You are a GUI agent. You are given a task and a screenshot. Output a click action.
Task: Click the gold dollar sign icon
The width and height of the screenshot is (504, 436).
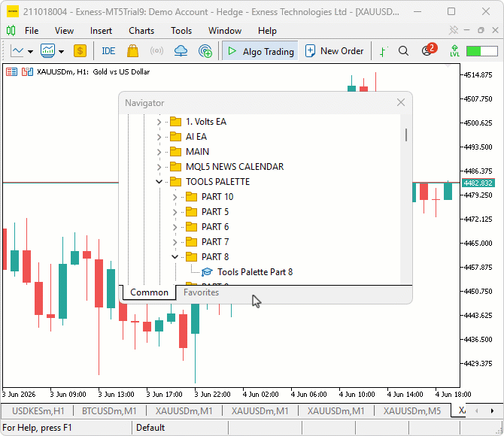click(x=80, y=51)
